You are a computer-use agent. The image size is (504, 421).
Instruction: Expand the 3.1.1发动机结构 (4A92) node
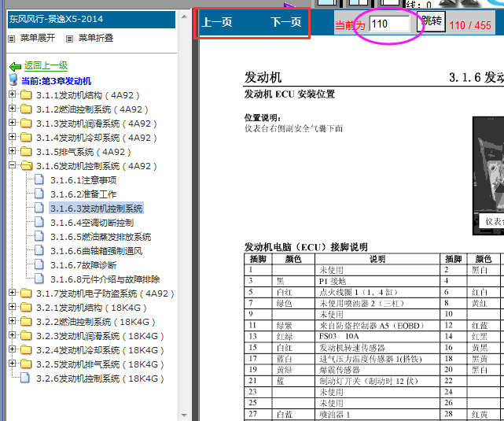click(13, 94)
